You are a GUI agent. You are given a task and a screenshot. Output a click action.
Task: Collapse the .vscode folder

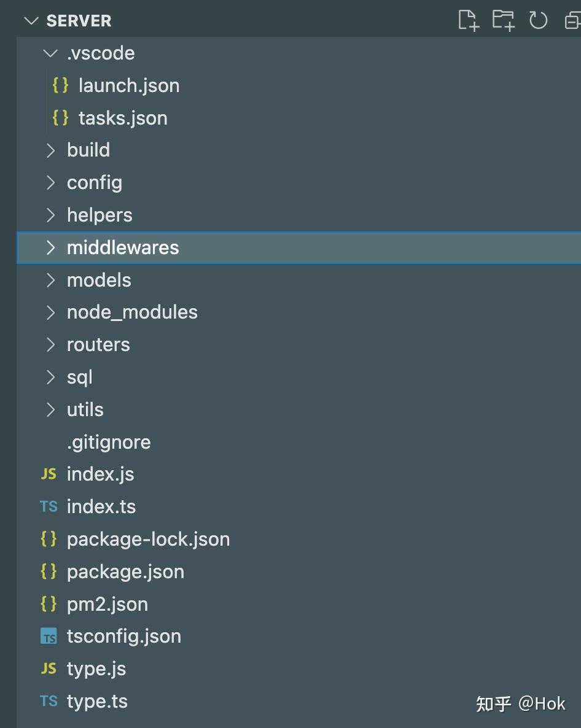[x=51, y=53]
